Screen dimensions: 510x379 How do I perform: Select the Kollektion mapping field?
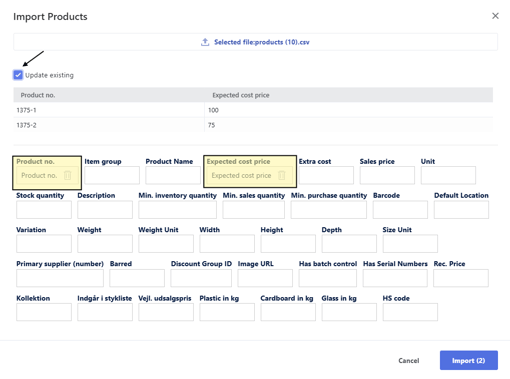point(44,312)
